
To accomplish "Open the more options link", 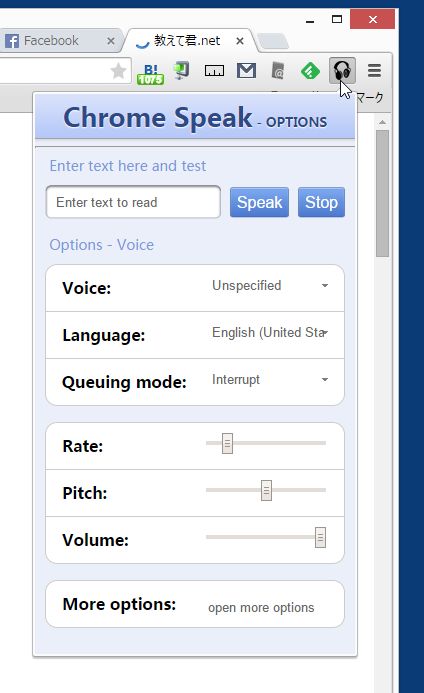I will 261,608.
